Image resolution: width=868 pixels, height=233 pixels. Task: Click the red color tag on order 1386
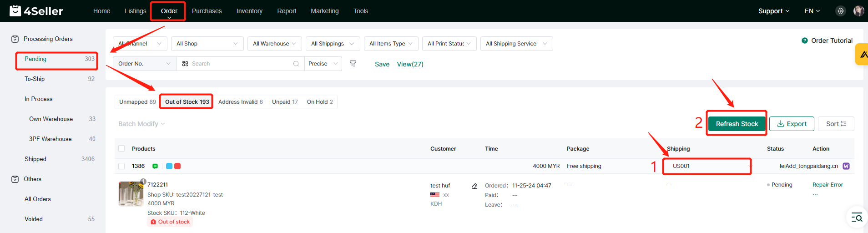pyautogui.click(x=177, y=166)
